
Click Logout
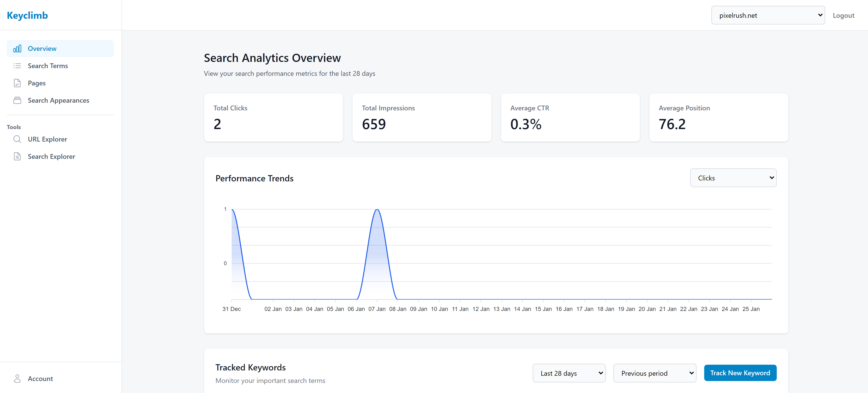pyautogui.click(x=844, y=16)
